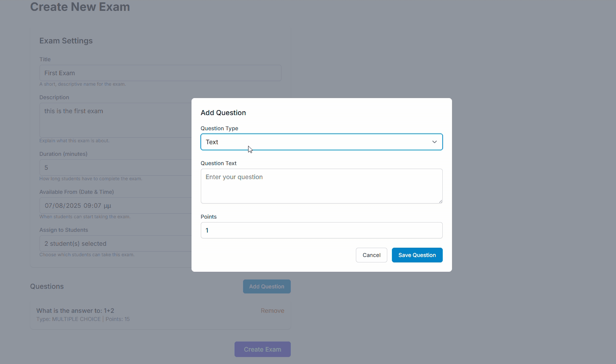Screen dimensions: 616x364
Task: Click 'Type: MULTIPLE CHOICE | Points: 15' text
Action: (x=83, y=319)
